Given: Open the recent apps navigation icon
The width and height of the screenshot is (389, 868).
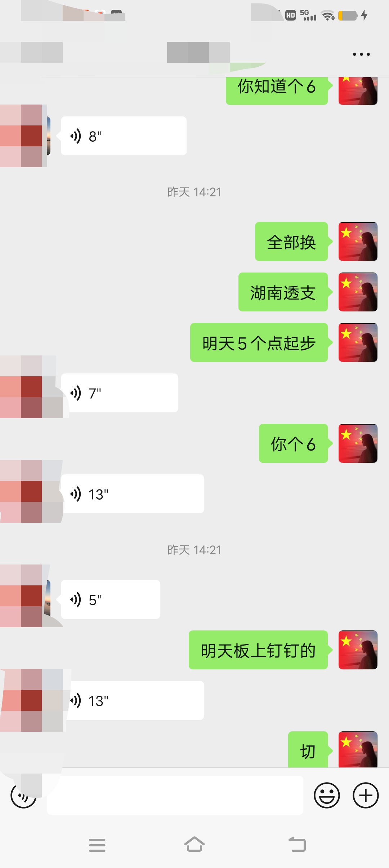Looking at the screenshot, I should coord(97,845).
